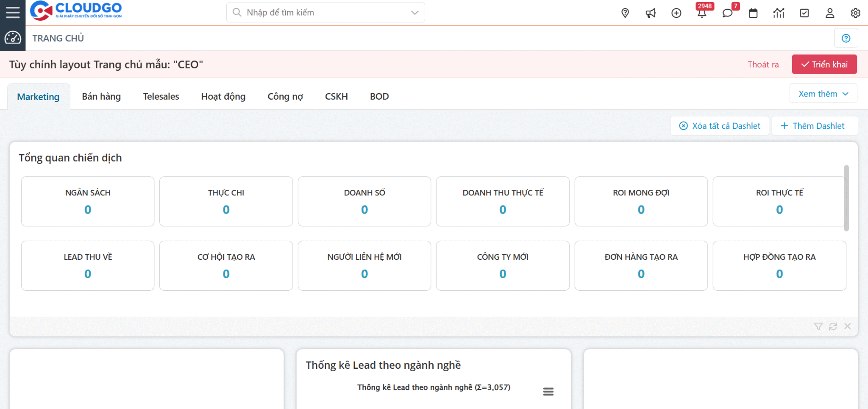The image size is (868, 409).
Task: Expand the Xem thêm dropdown
Action: 823,94
